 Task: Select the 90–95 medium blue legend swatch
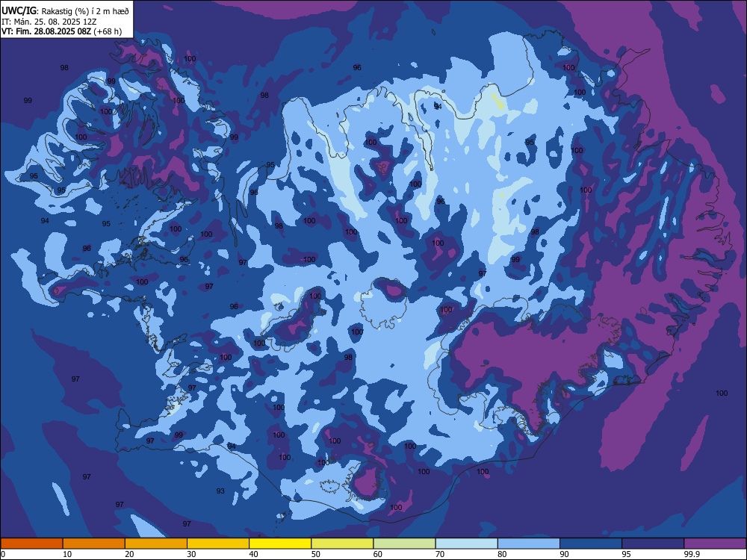pyautogui.click(x=591, y=544)
